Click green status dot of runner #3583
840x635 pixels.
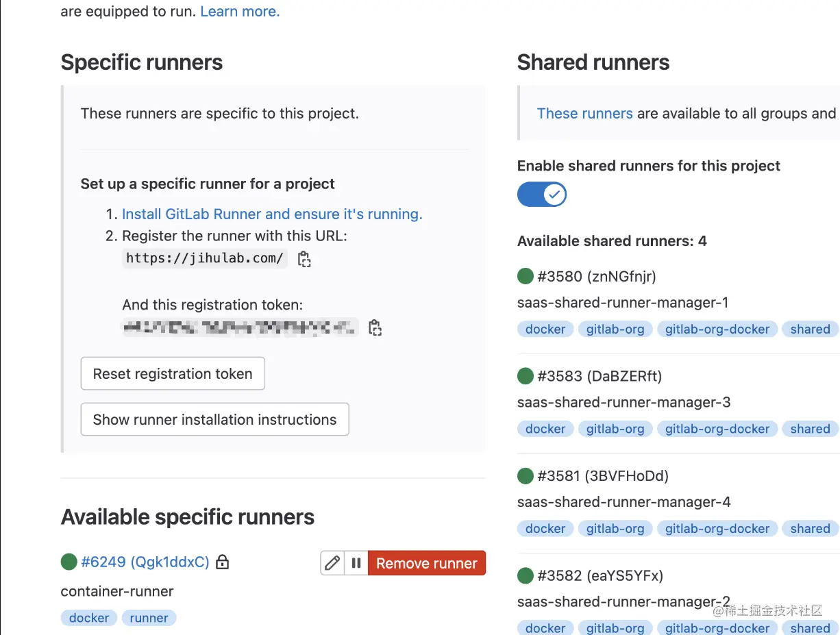pyautogui.click(x=526, y=376)
